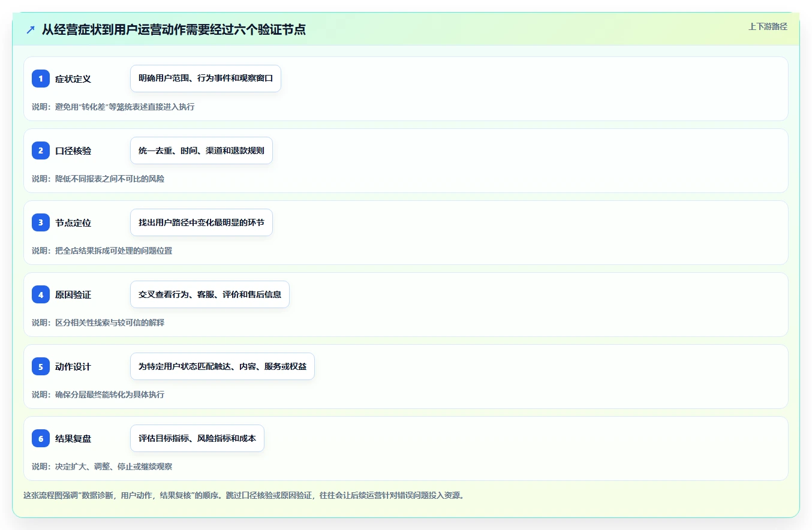Click the step 3 number badge
Viewport: 812px width, 530px height.
coord(41,222)
